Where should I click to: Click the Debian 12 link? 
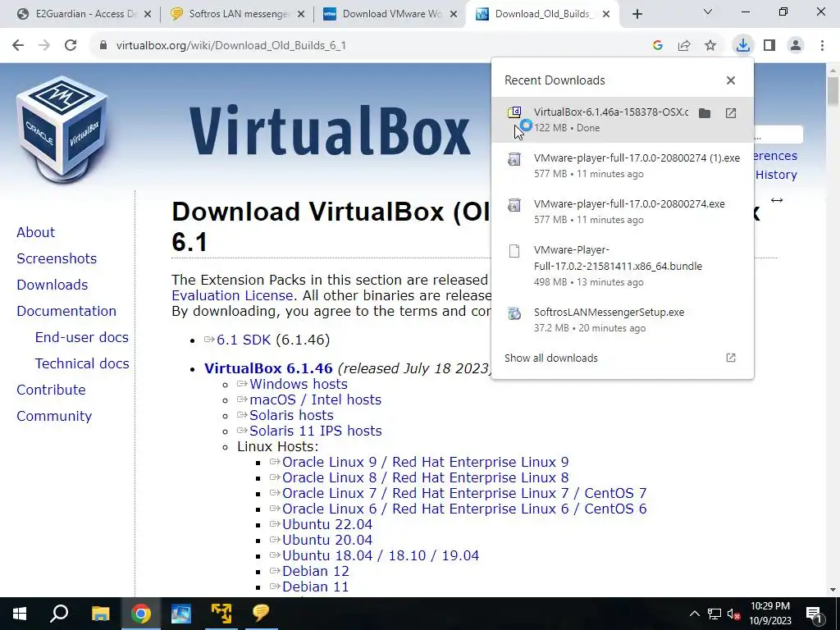pyautogui.click(x=316, y=571)
